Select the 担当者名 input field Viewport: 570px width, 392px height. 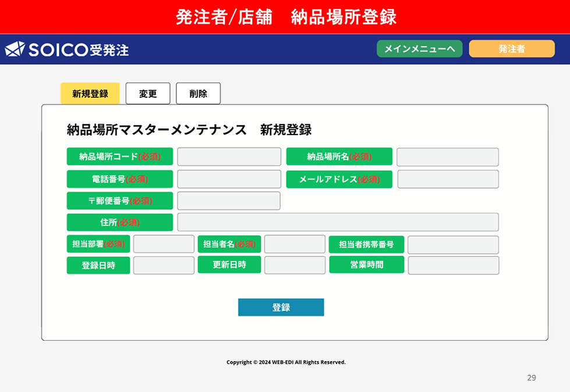point(294,244)
